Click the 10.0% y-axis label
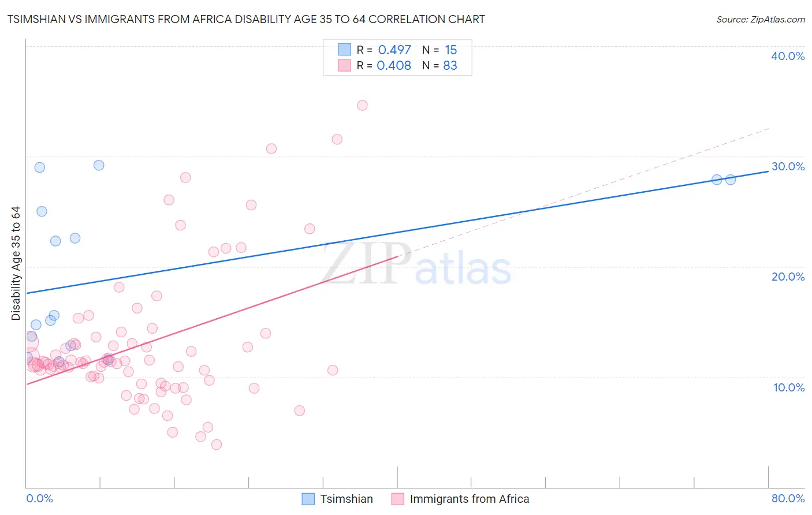The width and height of the screenshot is (812, 515). pyautogui.click(x=789, y=387)
